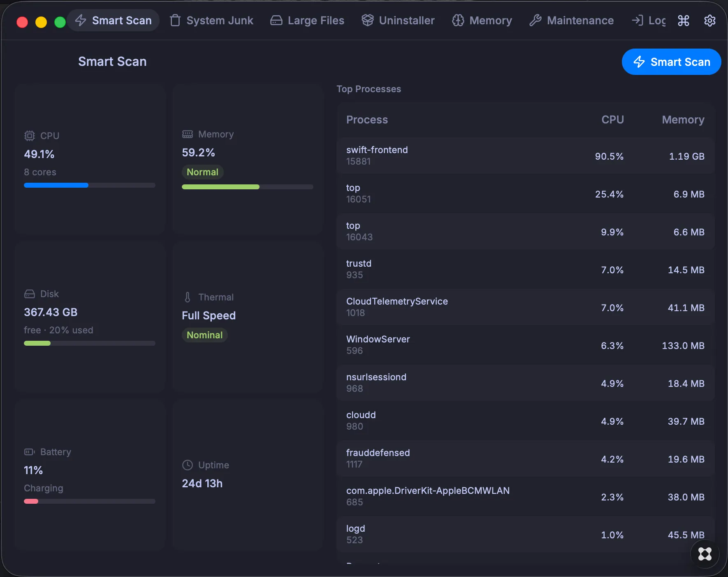Open the partially visible Log tab
The width and height of the screenshot is (728, 577).
click(x=649, y=20)
